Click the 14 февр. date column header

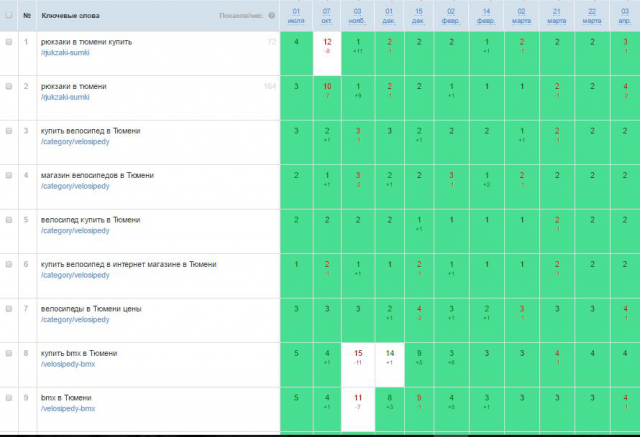coord(486,16)
